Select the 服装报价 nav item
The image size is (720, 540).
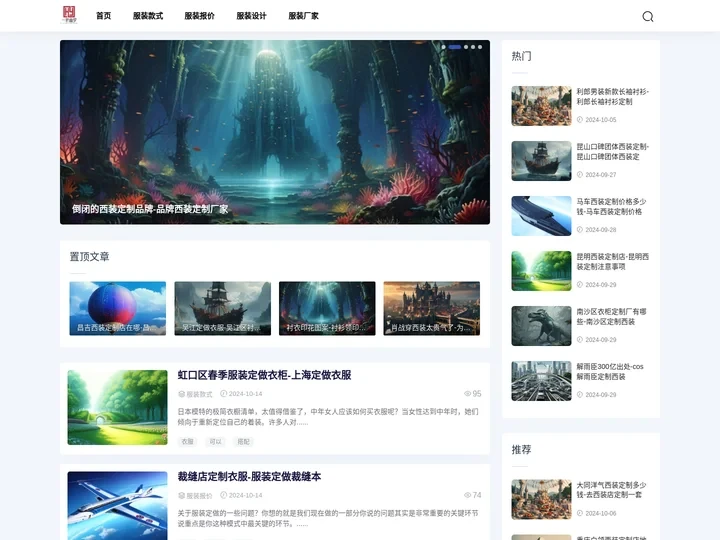[x=199, y=16]
